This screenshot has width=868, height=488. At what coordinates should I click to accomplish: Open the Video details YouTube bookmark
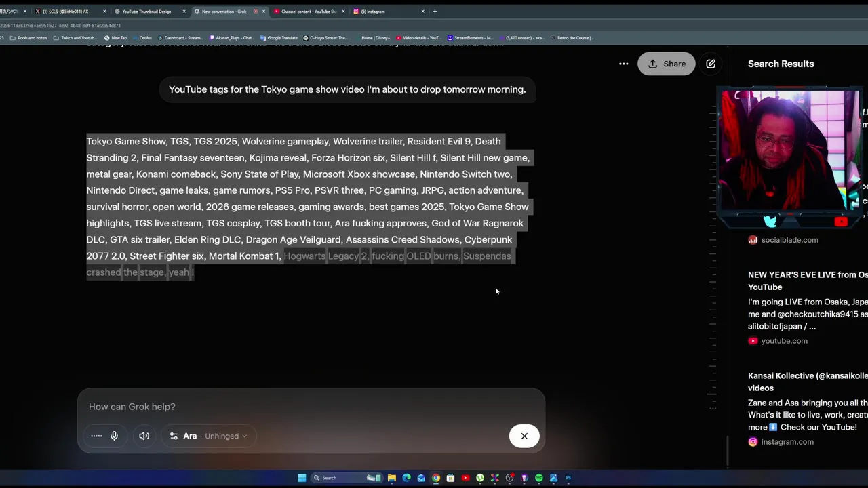coord(418,38)
